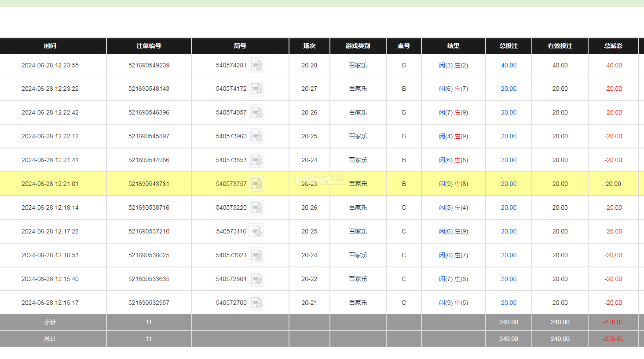Click round number 540573960
644x359 pixels.
[231, 136]
